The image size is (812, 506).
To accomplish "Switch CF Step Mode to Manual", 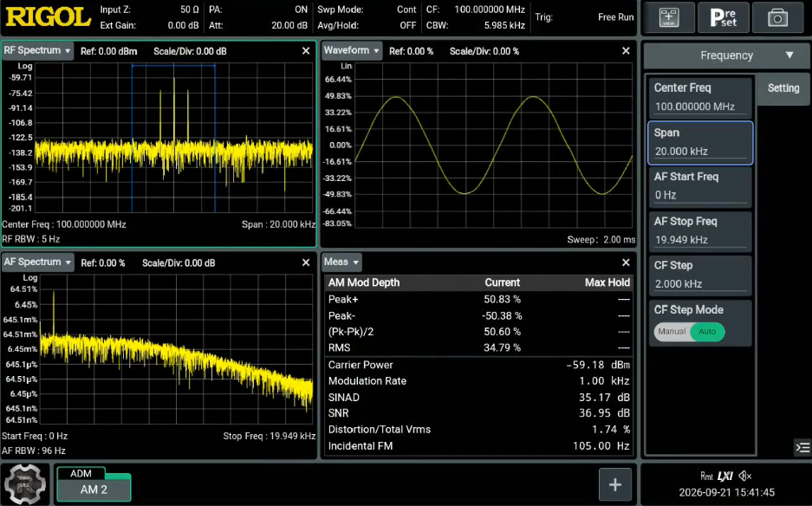I will point(672,332).
